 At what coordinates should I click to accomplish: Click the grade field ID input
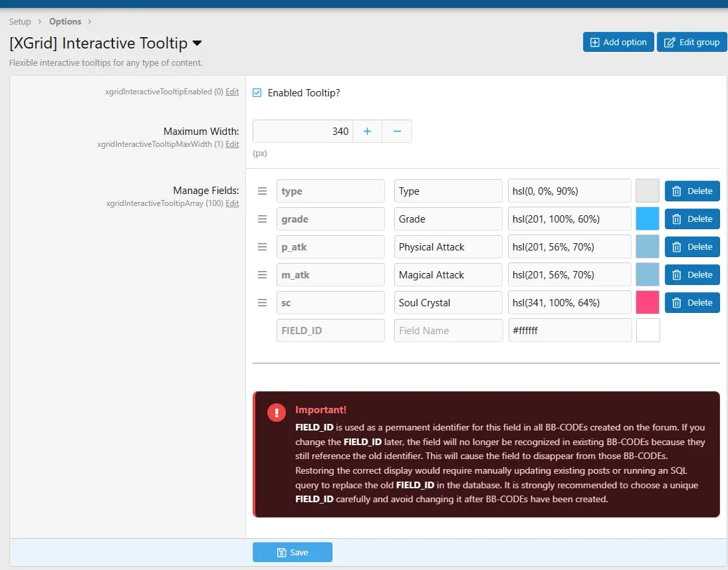point(330,219)
